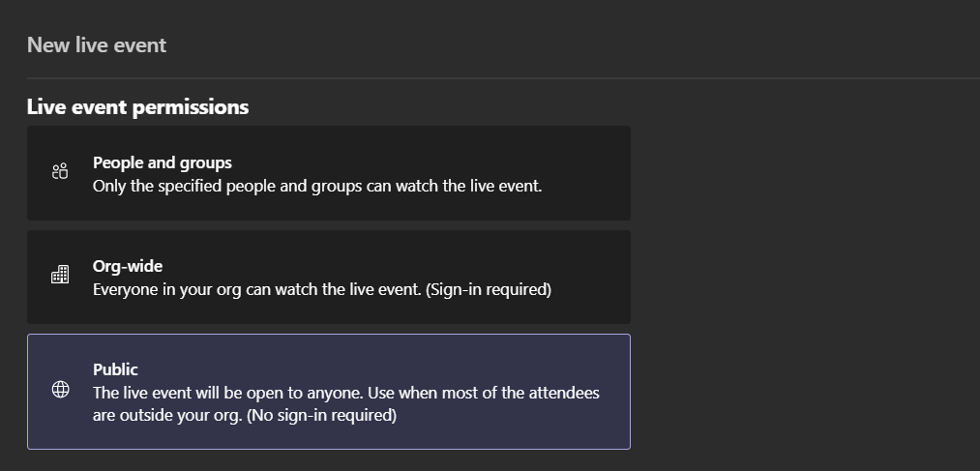Click the empty area right of Public card
Screen dimensions: 980x471
click(x=803, y=392)
